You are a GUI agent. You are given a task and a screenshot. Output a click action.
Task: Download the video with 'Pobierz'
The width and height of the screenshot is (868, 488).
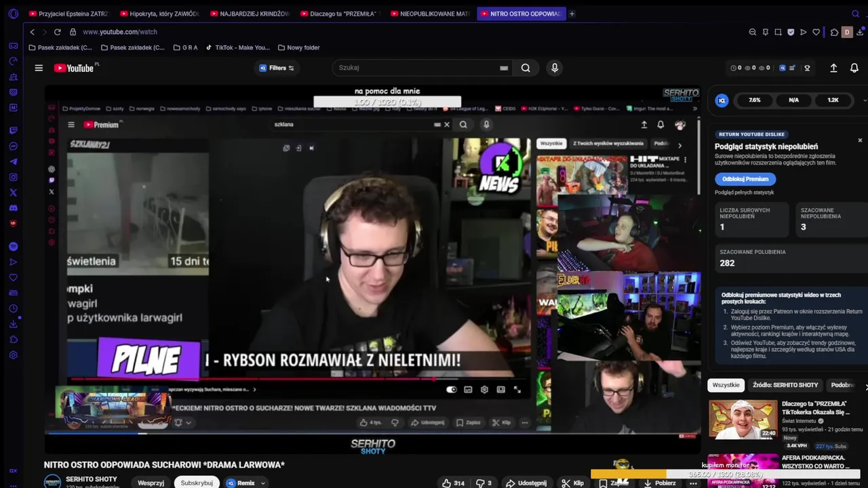pos(659,483)
